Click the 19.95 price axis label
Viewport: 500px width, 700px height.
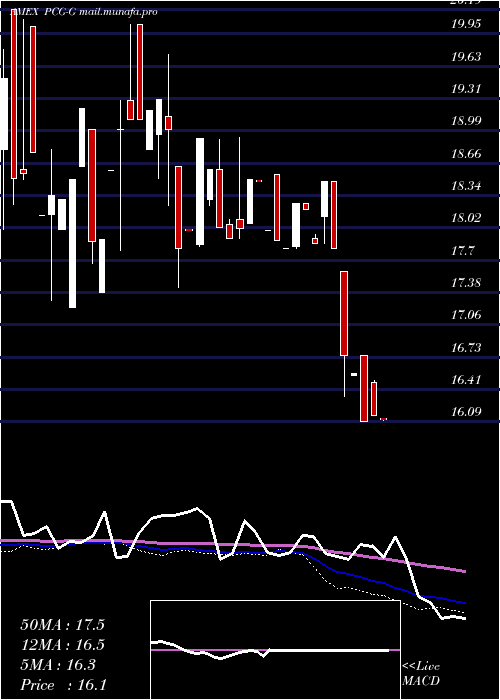click(x=466, y=24)
